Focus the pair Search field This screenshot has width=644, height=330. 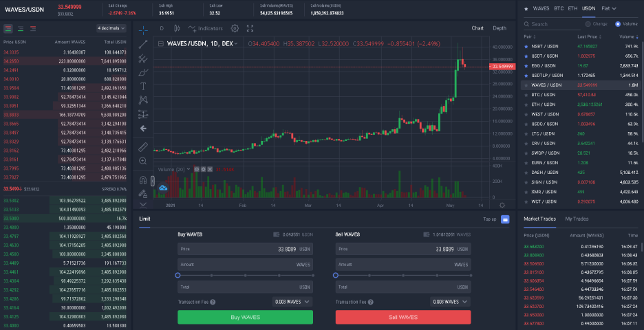coord(552,24)
